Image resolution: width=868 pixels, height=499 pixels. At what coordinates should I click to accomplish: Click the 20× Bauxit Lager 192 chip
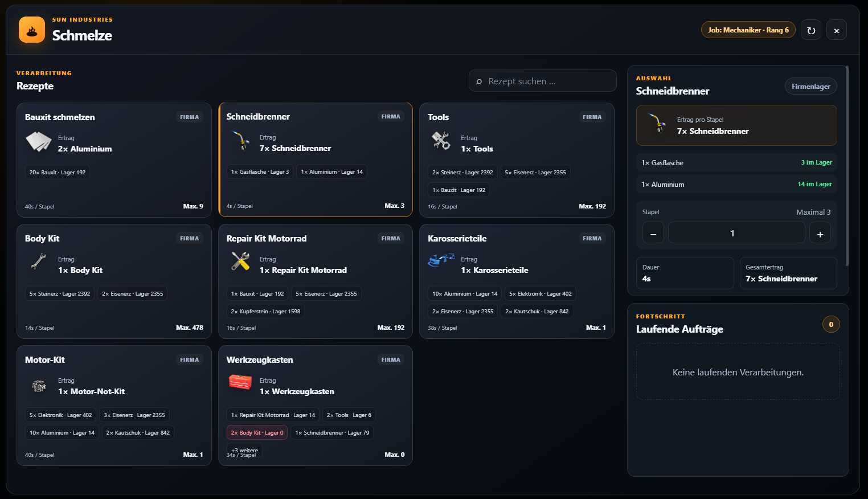[x=58, y=173]
